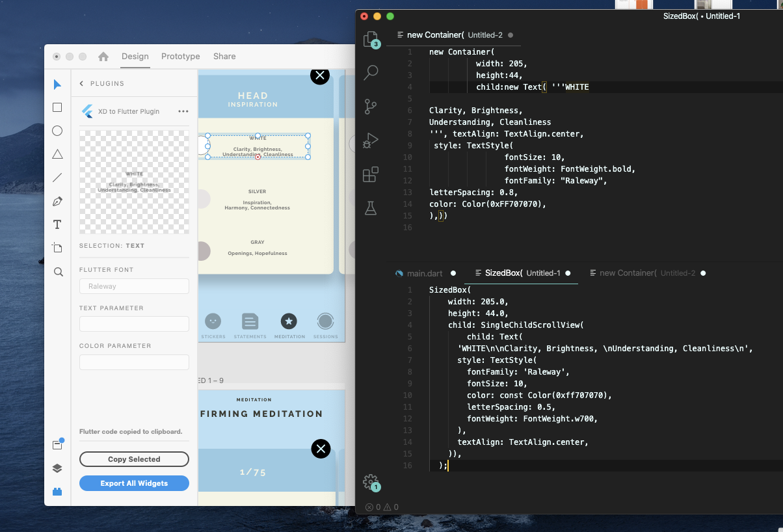783x532 pixels.
Task: Open the Search panel in the code editor sidebar
Action: [x=371, y=73]
